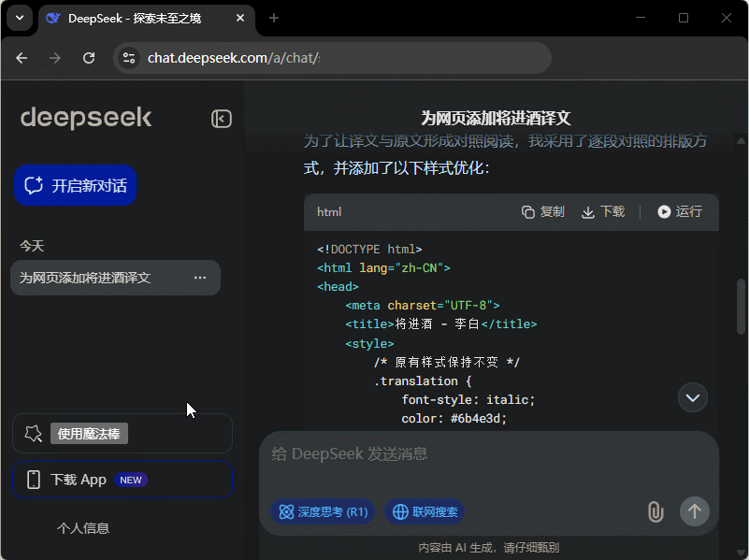Open site information icon in address bar
This screenshot has width=749, height=560.
point(130,58)
